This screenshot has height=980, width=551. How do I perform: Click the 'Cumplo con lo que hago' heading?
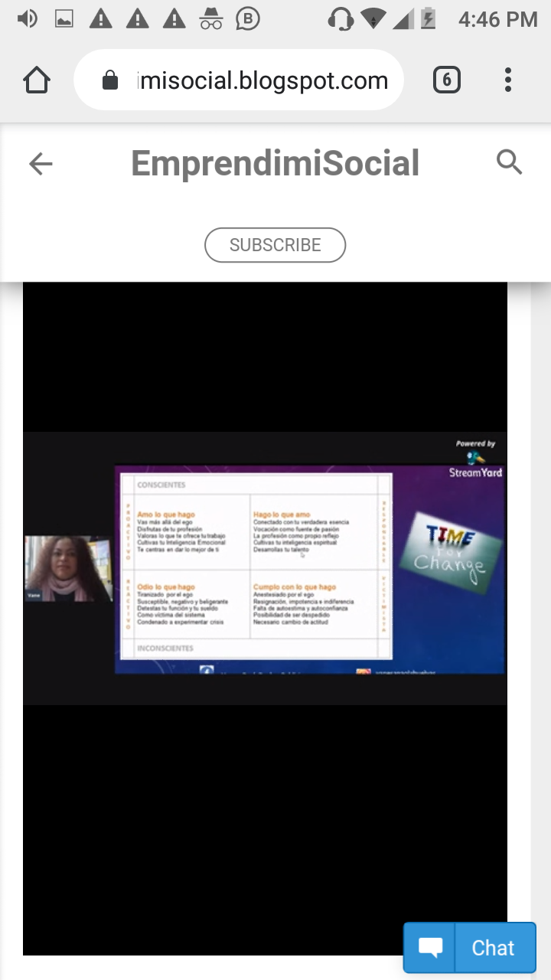[295, 587]
